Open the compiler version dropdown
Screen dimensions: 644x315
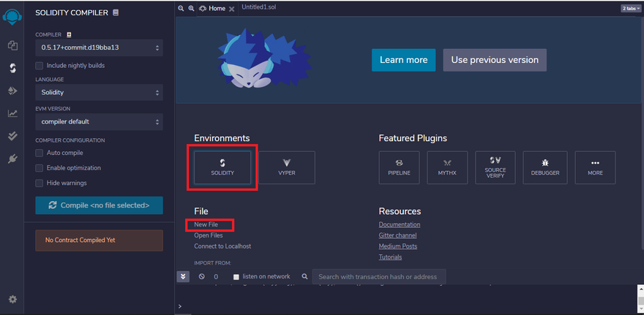(99, 48)
